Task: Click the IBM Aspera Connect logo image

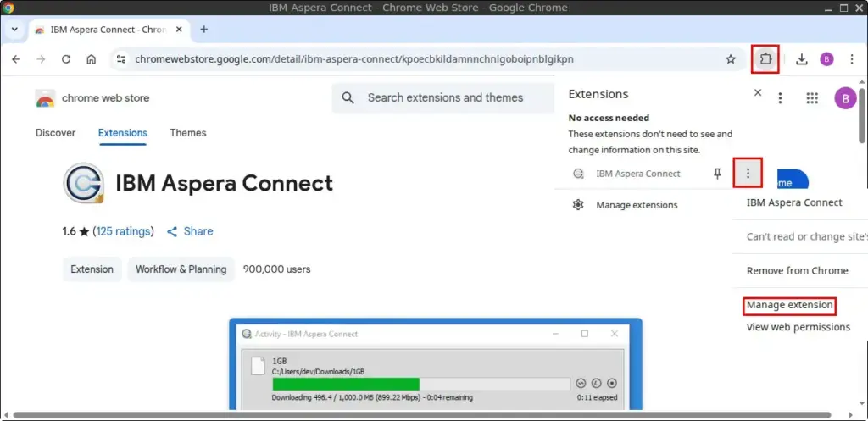Action: (x=84, y=183)
